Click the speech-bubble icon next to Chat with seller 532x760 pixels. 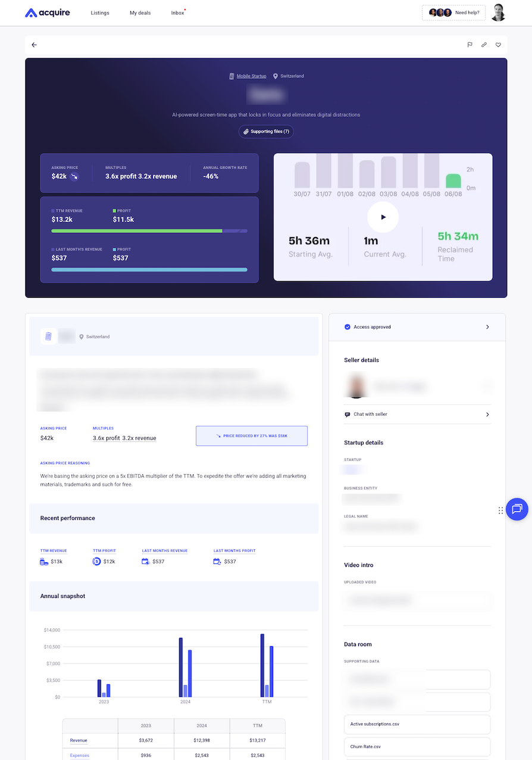348,415
